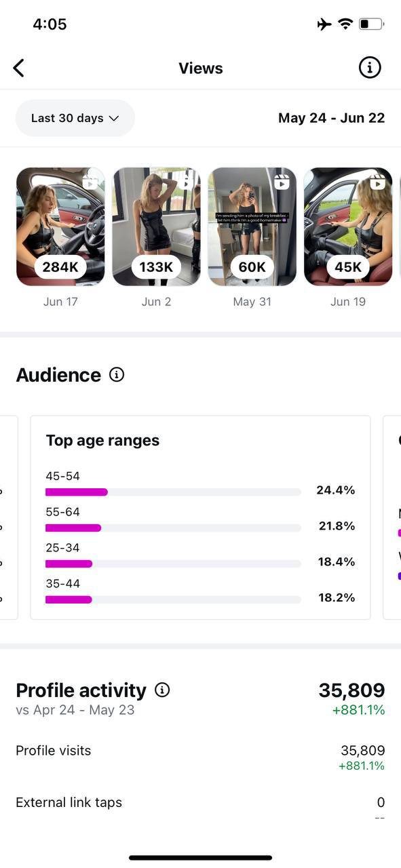Tap reel icon on Jun 19 thumbnail
The height and width of the screenshot is (868, 401).
pyautogui.click(x=378, y=181)
